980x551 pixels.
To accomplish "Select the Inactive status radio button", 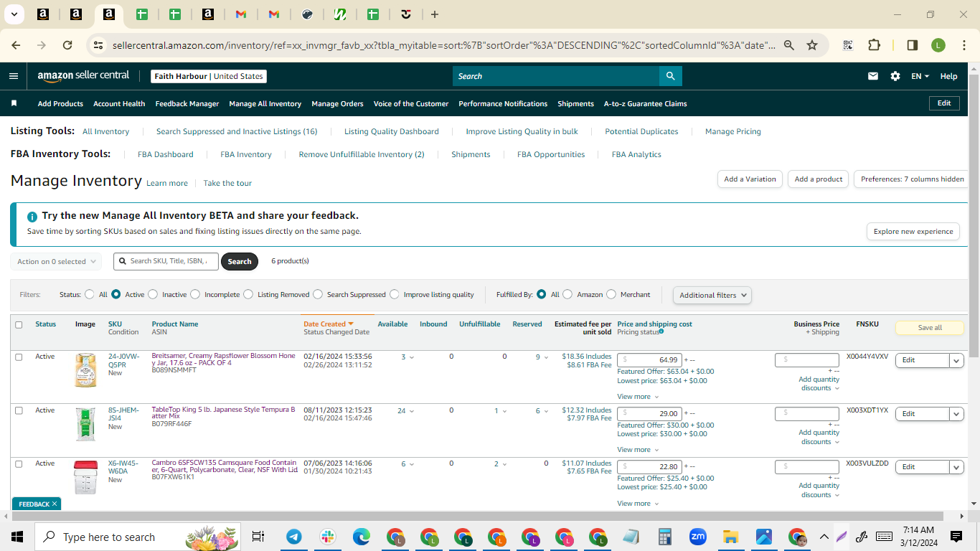I will [x=154, y=294].
